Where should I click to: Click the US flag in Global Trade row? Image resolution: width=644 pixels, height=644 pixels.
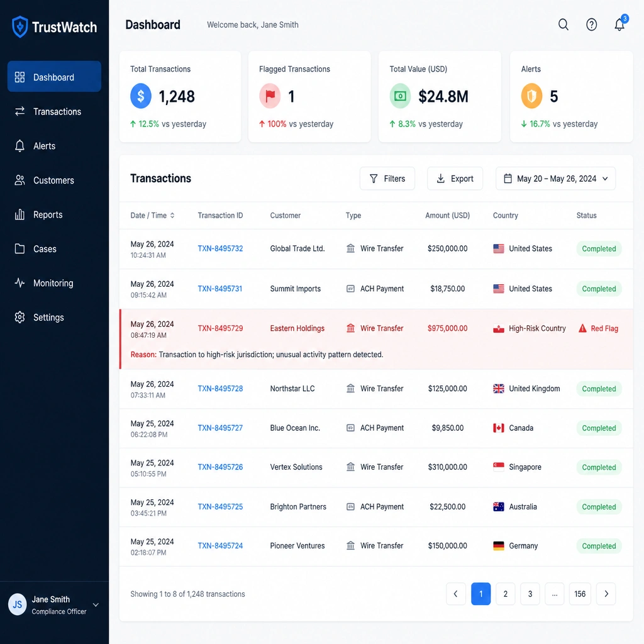[498, 248]
